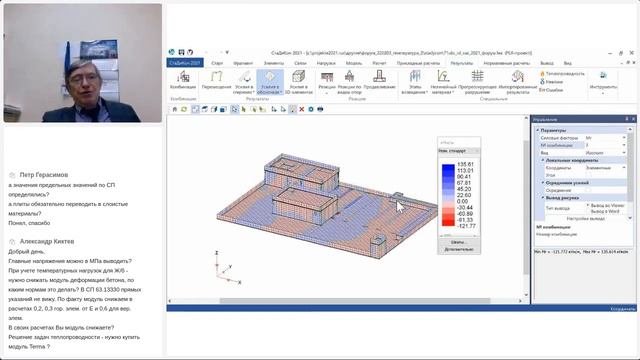
Task: Switch to the Нормативные расчеты tab
Action: tap(507, 63)
